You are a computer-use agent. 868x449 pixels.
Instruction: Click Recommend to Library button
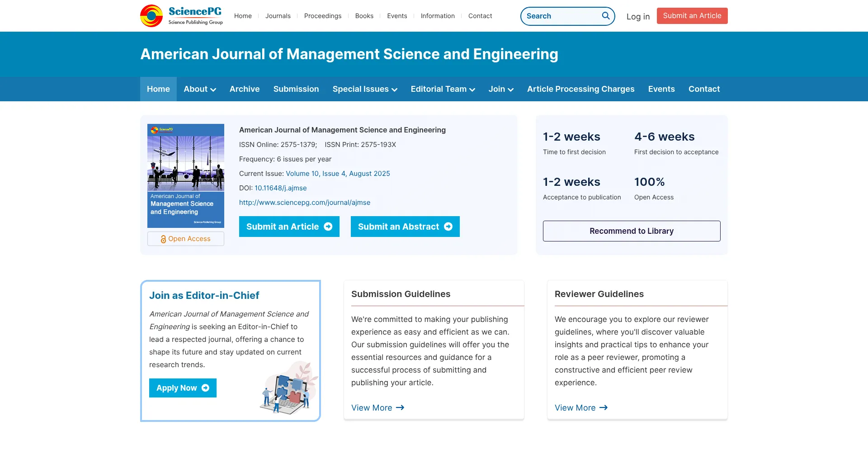coord(632,231)
